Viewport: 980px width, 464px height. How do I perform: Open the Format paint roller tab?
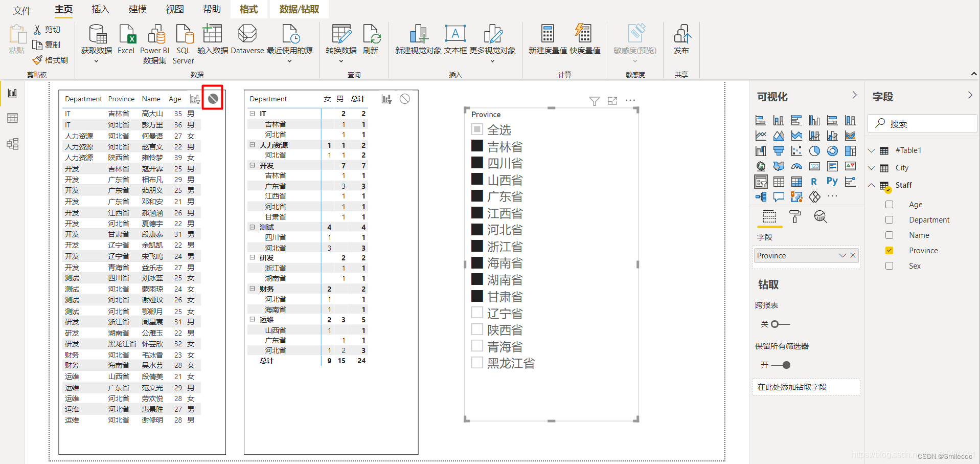[795, 217]
